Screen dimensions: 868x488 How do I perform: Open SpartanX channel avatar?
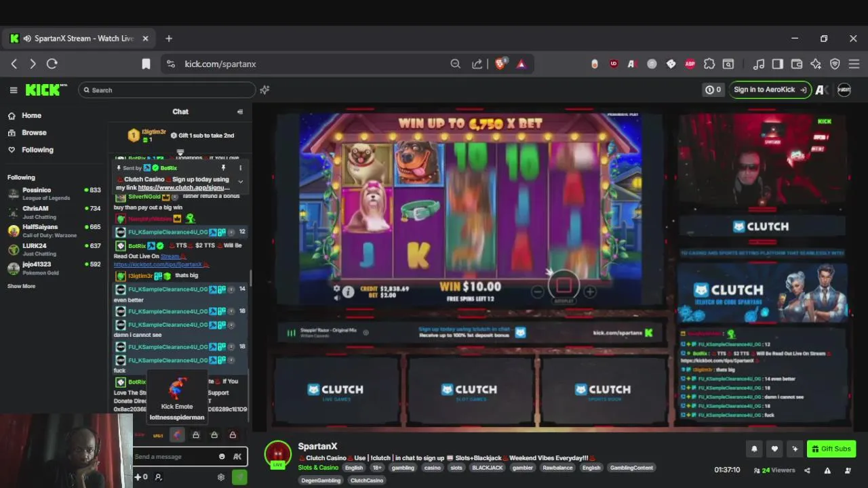278,454
